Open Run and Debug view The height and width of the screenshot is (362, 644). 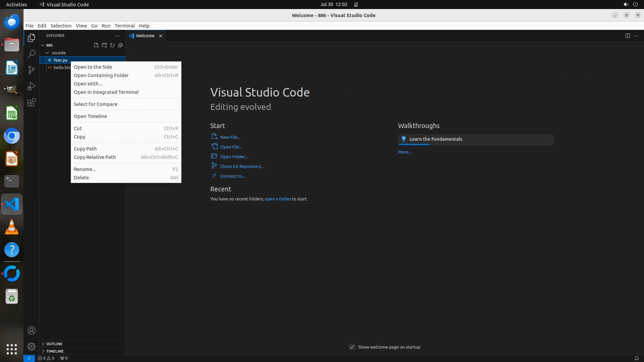coord(32,86)
